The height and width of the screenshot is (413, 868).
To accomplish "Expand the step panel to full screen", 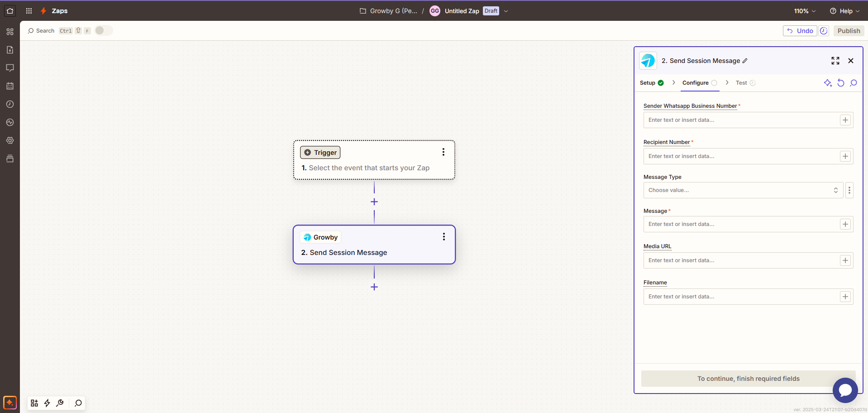I will pos(835,61).
